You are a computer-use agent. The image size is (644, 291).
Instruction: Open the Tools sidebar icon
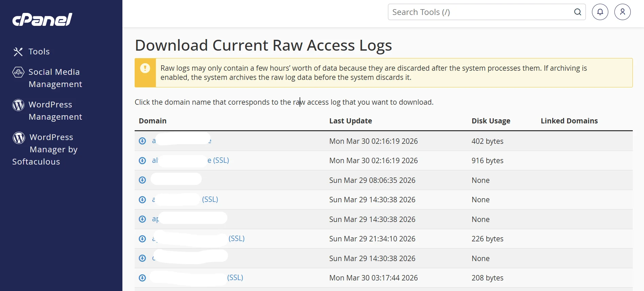tap(18, 52)
